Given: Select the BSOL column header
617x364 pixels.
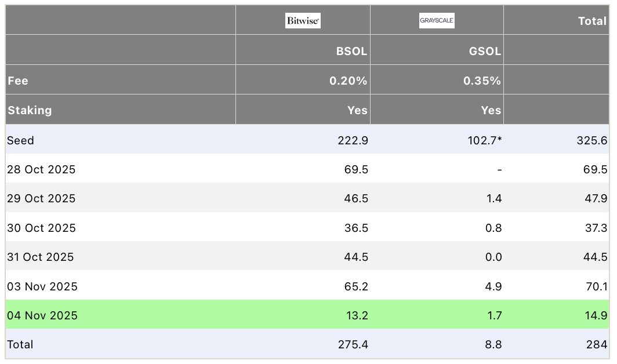Looking at the screenshot, I should click(354, 50).
